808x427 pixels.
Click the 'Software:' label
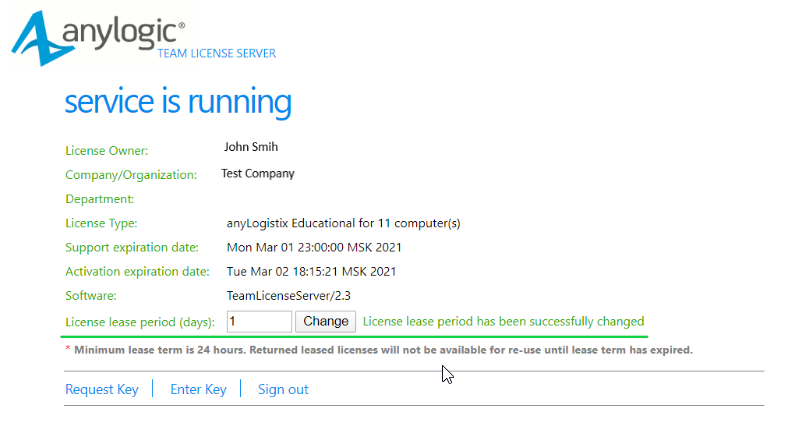pos(91,296)
